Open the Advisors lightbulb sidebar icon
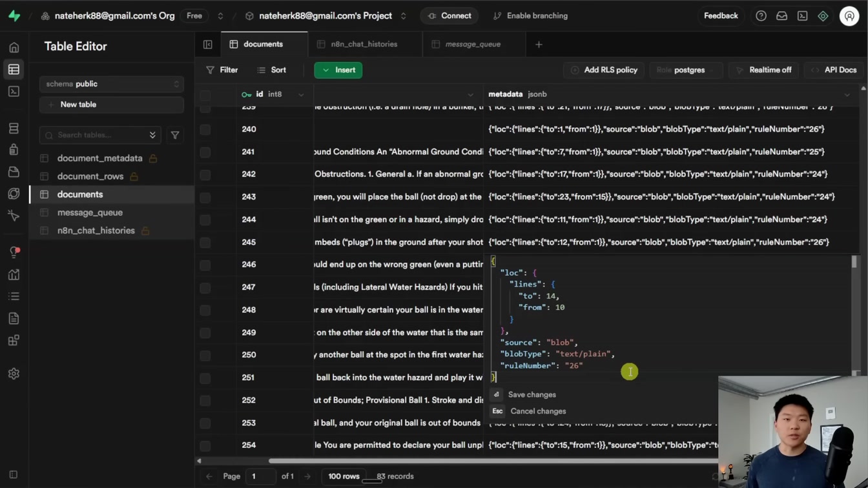 [x=14, y=252]
